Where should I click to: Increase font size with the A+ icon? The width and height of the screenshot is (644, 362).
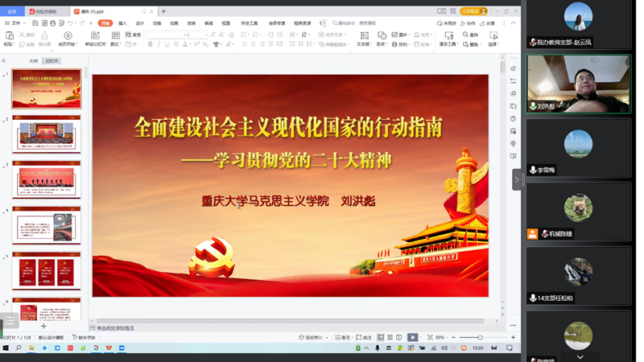tap(213, 35)
